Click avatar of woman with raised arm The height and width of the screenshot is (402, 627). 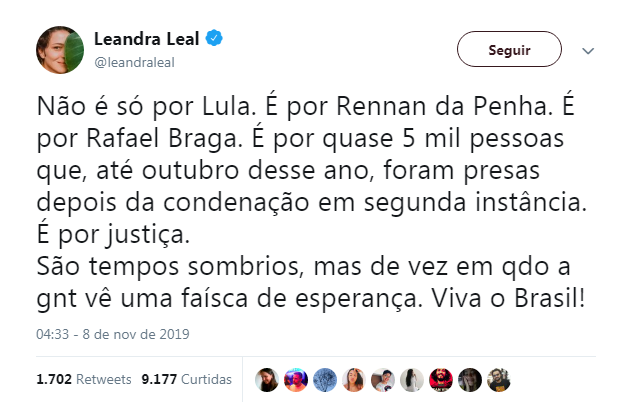pos(353,380)
